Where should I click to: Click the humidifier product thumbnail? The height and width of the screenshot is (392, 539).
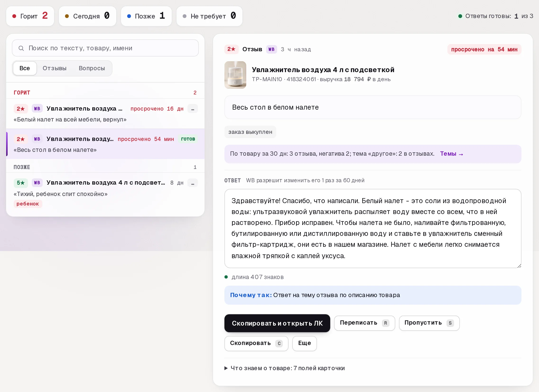pyautogui.click(x=235, y=75)
